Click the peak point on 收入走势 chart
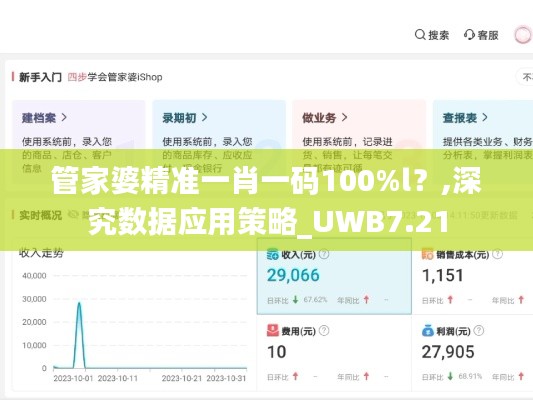The height and width of the screenshot is (400, 533). [x=79, y=302]
